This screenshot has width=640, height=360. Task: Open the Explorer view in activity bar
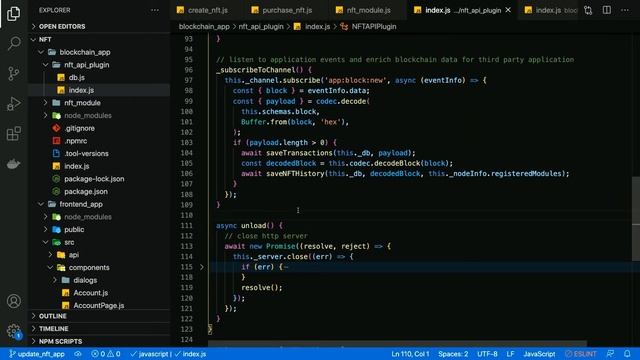[x=13, y=13]
